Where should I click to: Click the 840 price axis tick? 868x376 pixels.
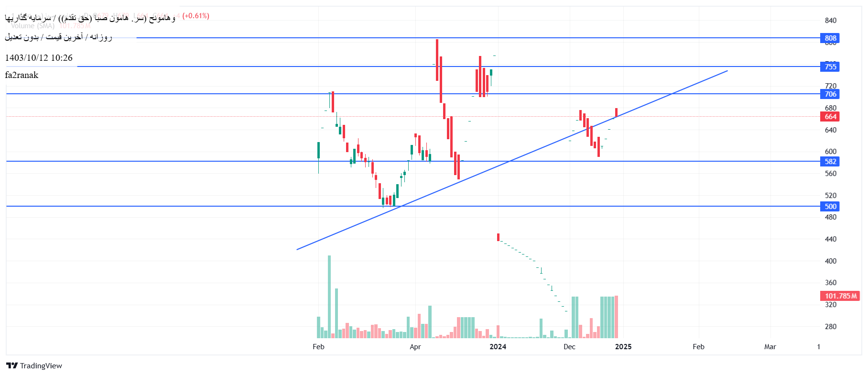(831, 21)
